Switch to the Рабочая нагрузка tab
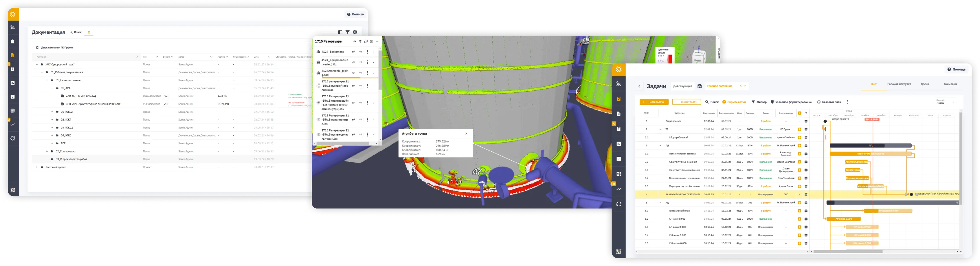This screenshot has height=266, width=980. click(x=899, y=84)
